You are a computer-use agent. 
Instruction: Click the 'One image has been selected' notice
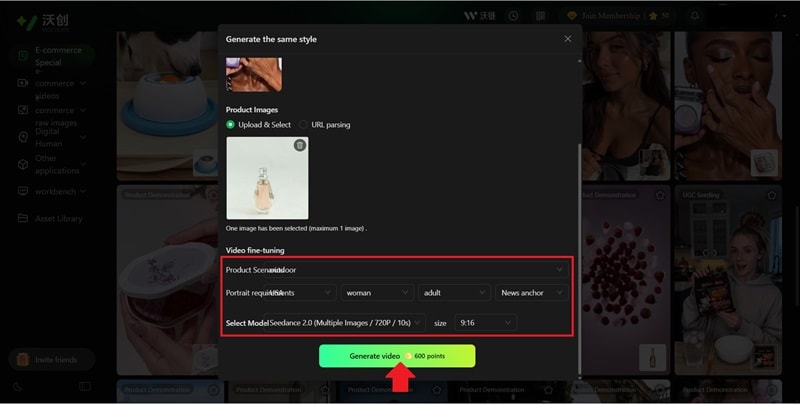[296, 229]
